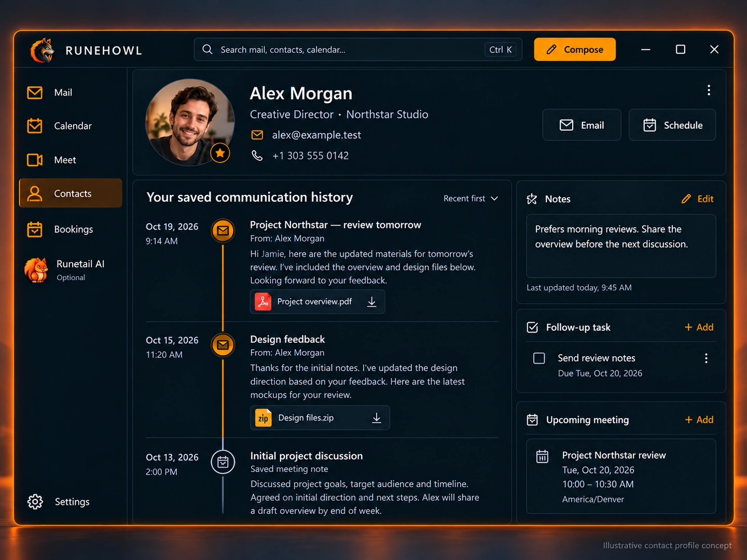Click the Runetail AI fox icon

coord(37,270)
